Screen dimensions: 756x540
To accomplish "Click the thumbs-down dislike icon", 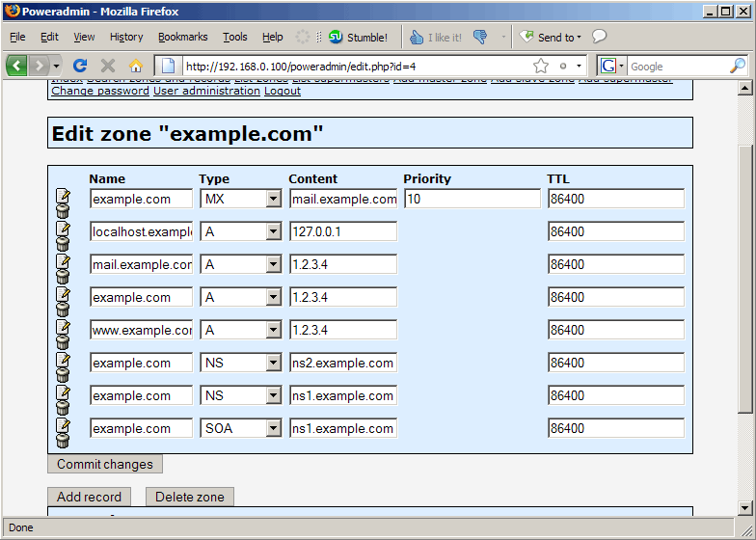I will pos(480,37).
